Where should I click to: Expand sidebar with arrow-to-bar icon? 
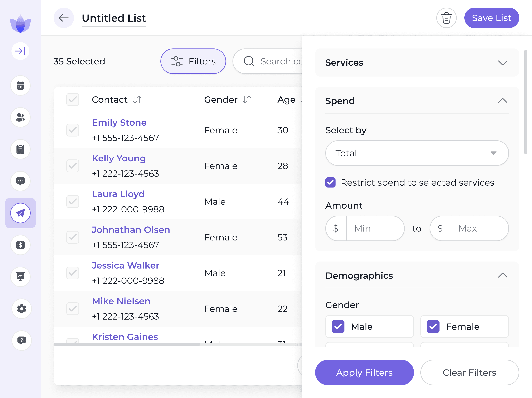20,51
